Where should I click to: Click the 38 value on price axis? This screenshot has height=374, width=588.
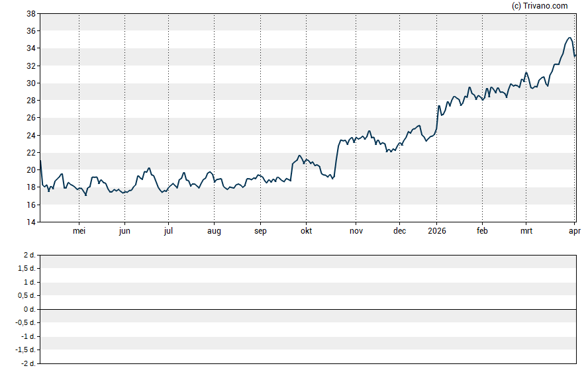(x=30, y=14)
